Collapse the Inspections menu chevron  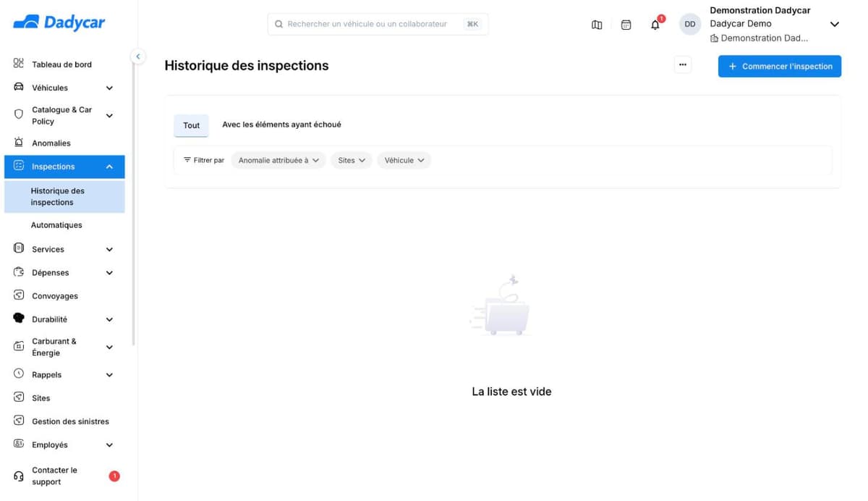click(x=109, y=167)
